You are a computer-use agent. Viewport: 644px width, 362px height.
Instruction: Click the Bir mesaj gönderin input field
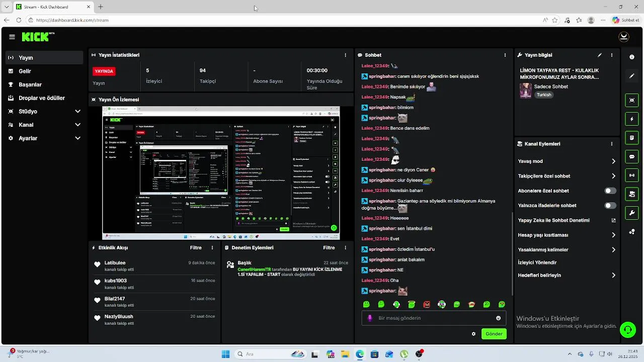(434, 318)
